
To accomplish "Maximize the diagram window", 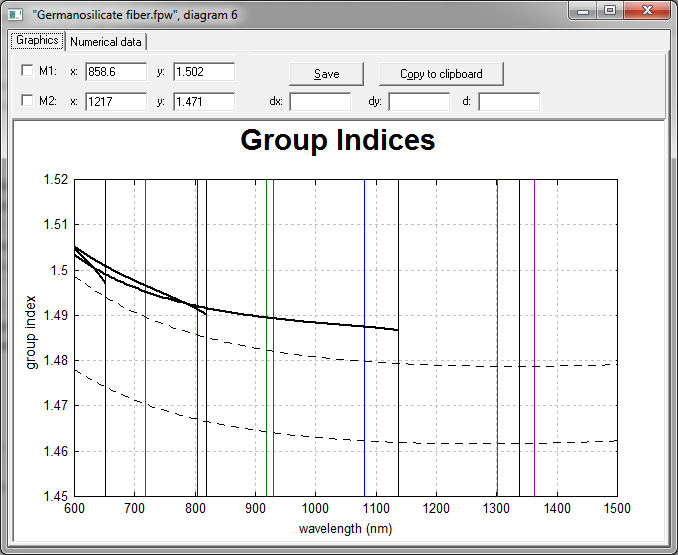I will [x=610, y=11].
